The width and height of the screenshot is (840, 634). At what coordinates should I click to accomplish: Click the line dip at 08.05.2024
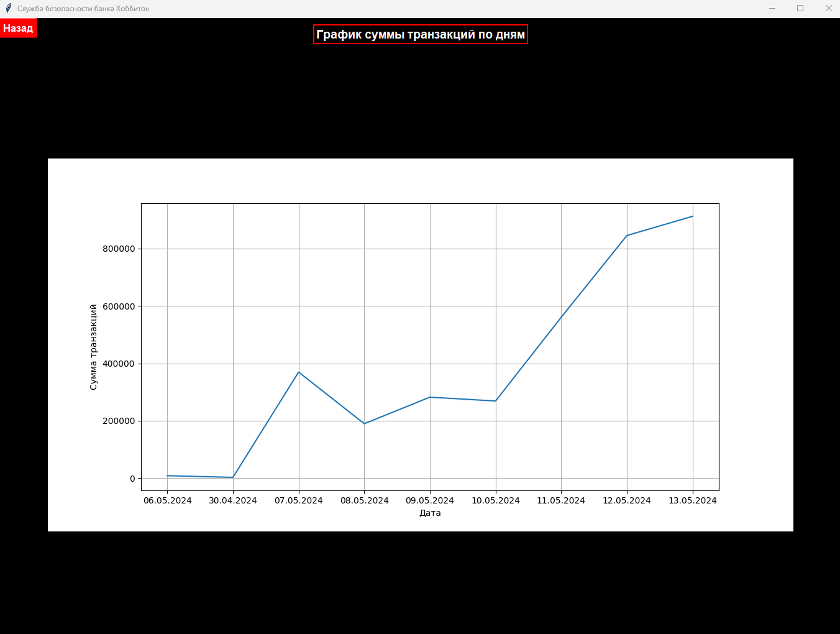[365, 424]
